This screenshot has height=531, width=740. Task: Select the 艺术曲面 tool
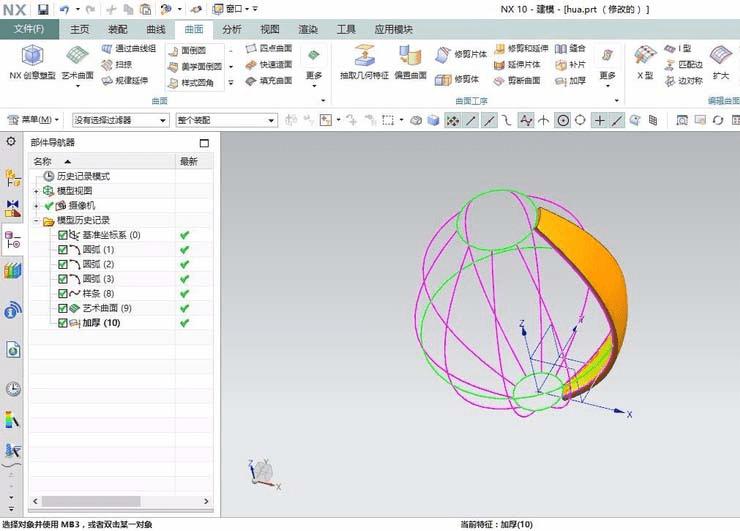[77, 64]
